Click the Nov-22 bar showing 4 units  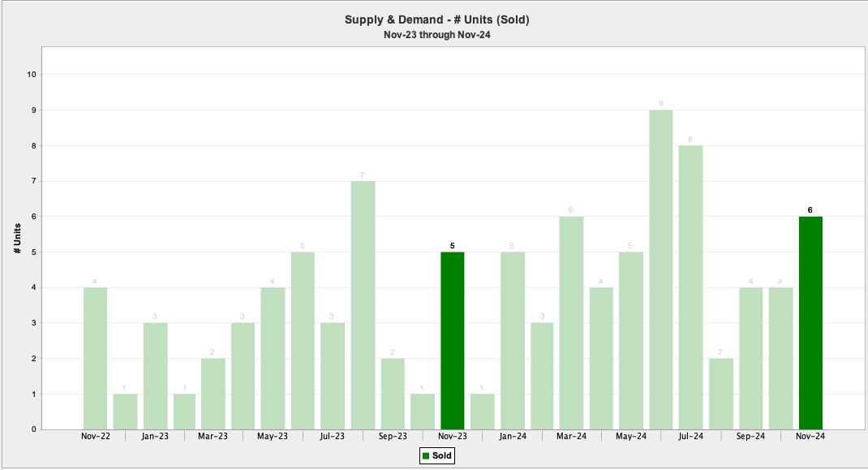coord(95,358)
